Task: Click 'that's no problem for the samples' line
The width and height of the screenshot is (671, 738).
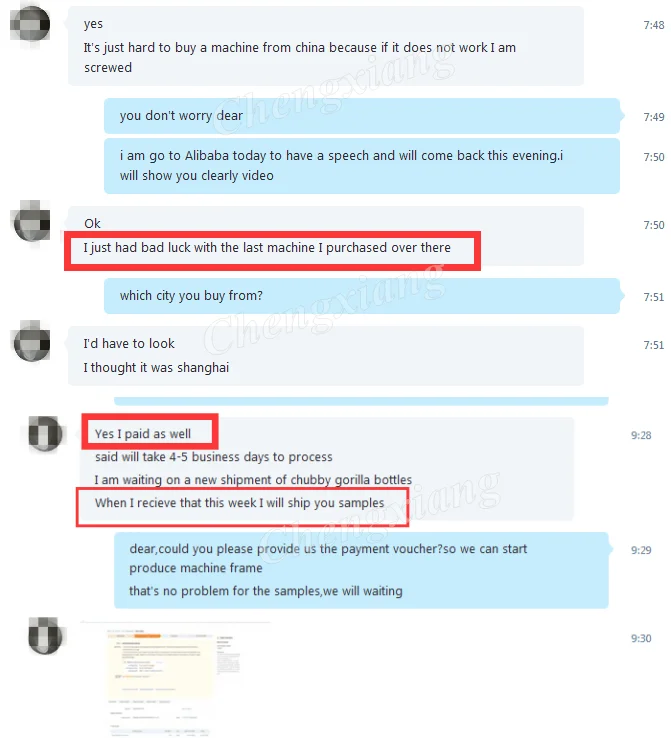Action: (266, 591)
